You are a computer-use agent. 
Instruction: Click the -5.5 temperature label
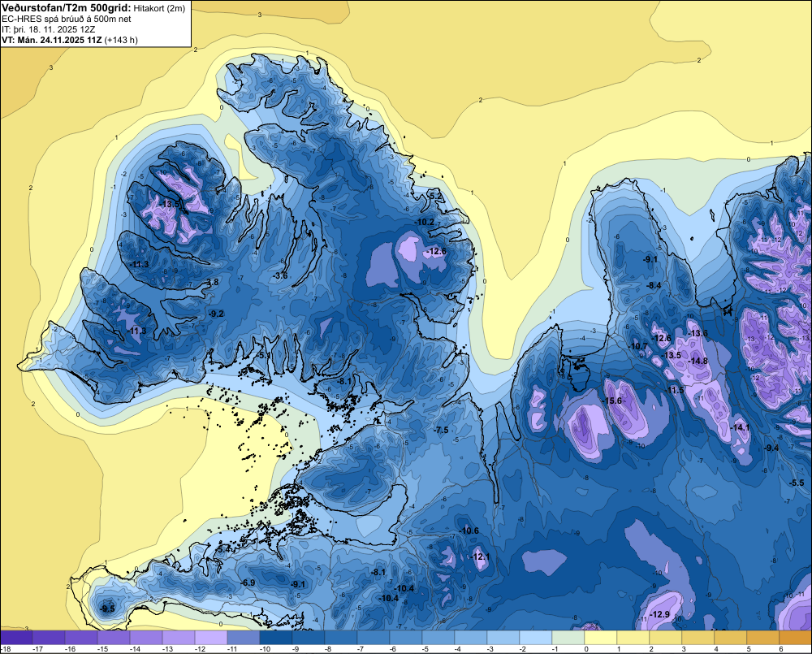click(797, 483)
